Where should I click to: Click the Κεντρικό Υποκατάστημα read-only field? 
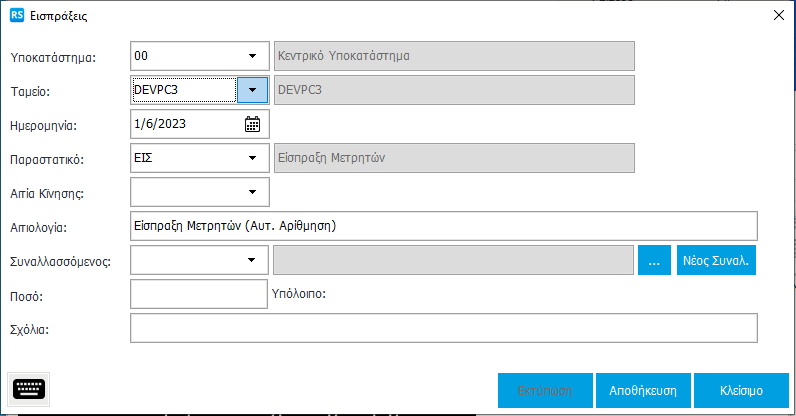click(453, 56)
